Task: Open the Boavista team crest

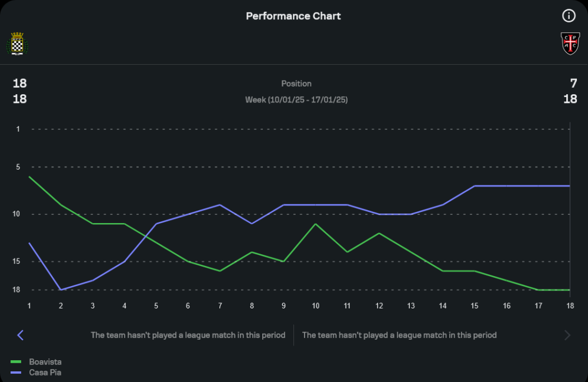Action: click(x=17, y=44)
